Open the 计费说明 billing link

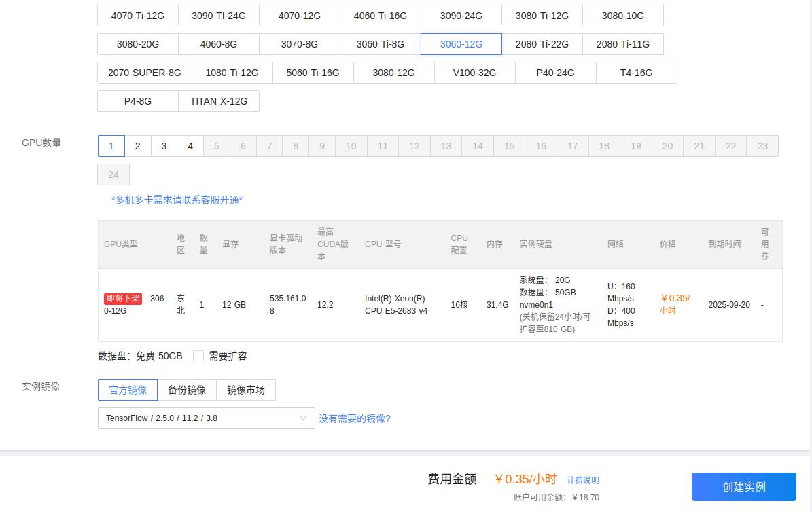point(583,480)
